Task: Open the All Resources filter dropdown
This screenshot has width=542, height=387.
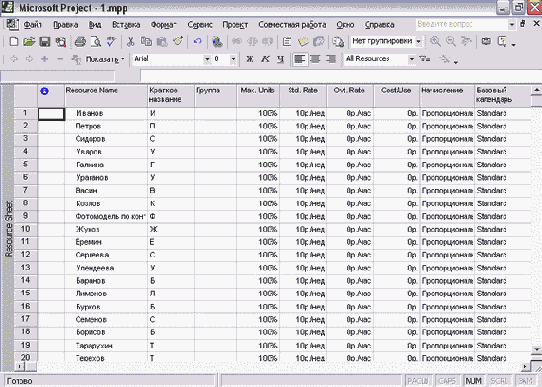Action: (x=411, y=59)
